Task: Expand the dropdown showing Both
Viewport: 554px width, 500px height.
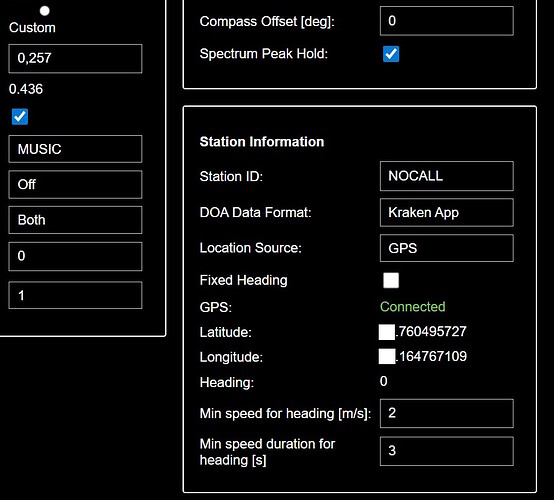Action: [75, 220]
